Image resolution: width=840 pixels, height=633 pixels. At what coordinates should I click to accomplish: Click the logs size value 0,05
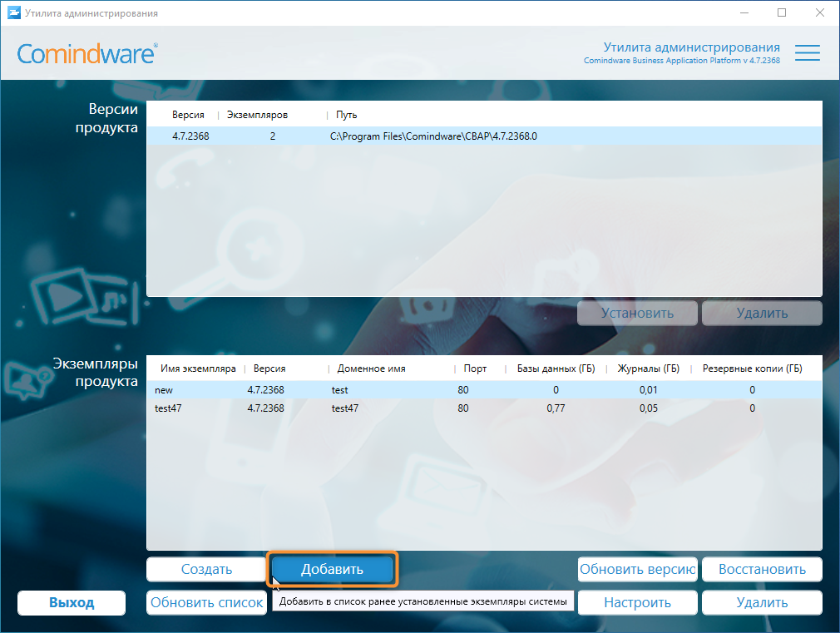pos(648,408)
